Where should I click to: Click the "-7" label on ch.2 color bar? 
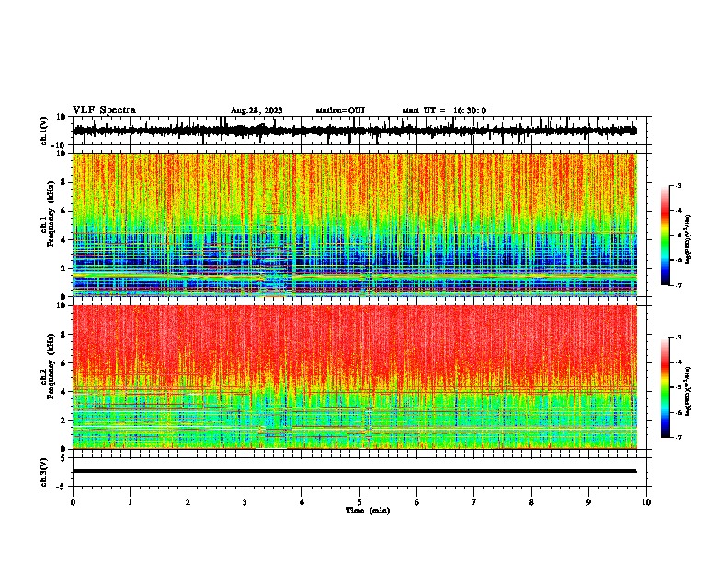677,438
